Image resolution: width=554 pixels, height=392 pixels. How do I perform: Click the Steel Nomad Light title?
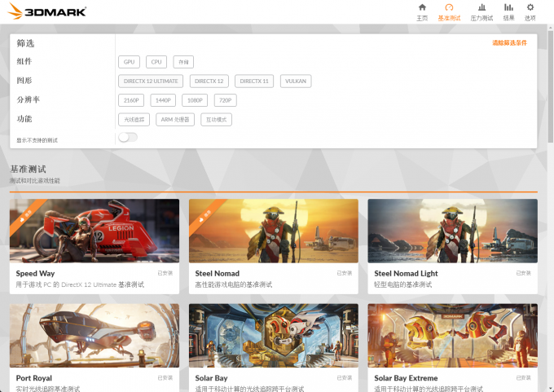tap(406, 274)
